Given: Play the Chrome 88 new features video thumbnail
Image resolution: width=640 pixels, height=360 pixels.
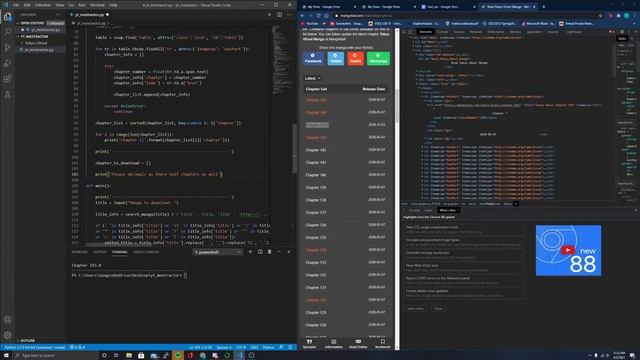Looking at the screenshot, I should click(568, 250).
